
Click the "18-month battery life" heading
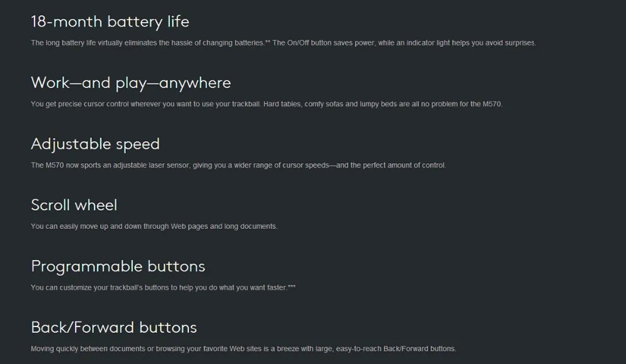pyautogui.click(x=110, y=21)
